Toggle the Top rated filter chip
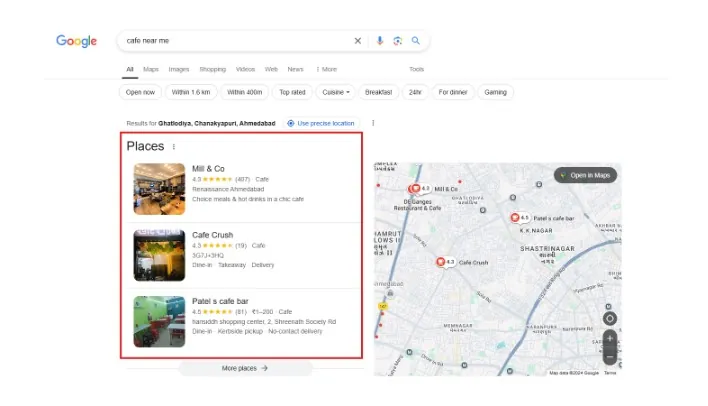Screen dimensions: 708x406 [292, 92]
